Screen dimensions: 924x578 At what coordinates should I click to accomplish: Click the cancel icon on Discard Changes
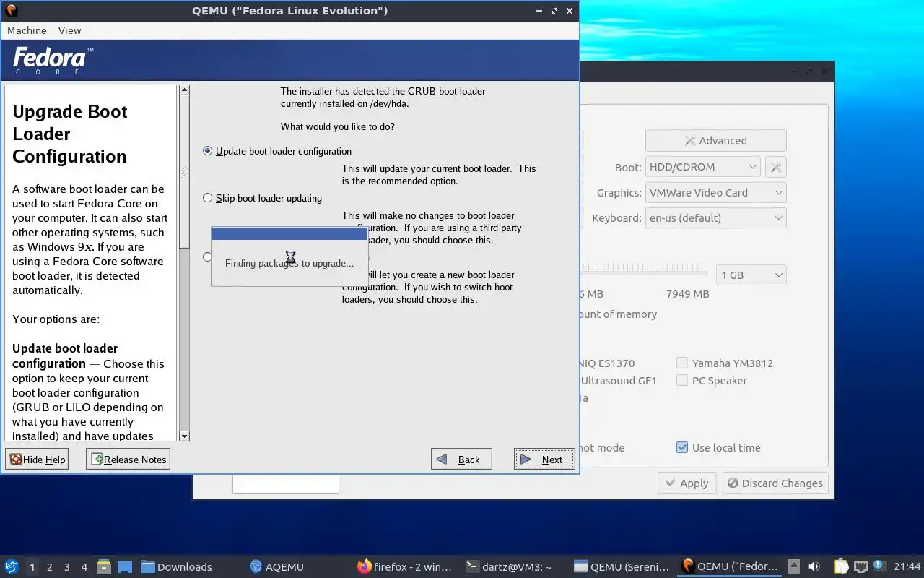[733, 483]
